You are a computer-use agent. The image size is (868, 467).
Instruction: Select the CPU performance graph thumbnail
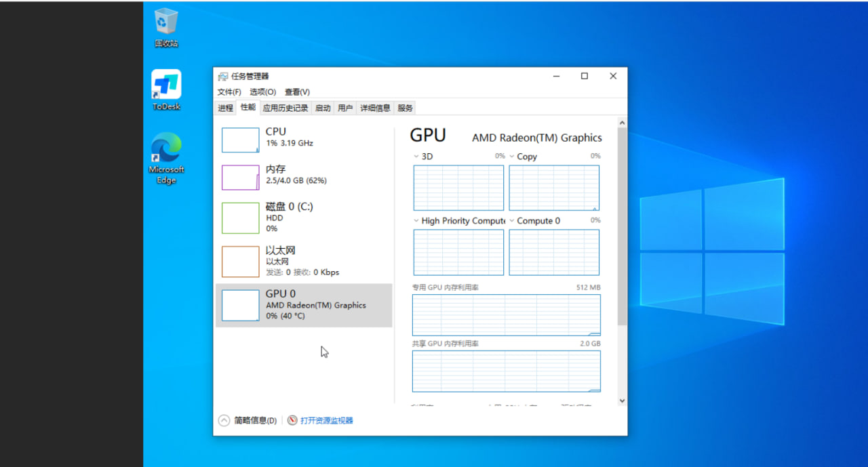coord(240,140)
